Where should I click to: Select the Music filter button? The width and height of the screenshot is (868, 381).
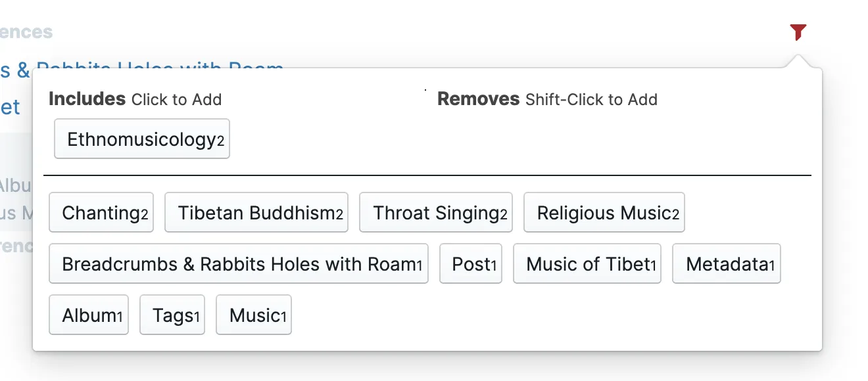coord(254,315)
